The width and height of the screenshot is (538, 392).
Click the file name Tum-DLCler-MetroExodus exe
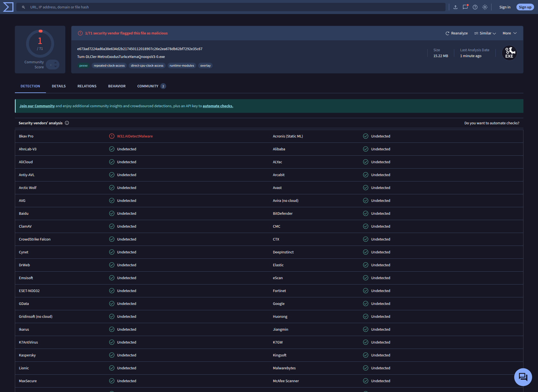click(x=121, y=57)
